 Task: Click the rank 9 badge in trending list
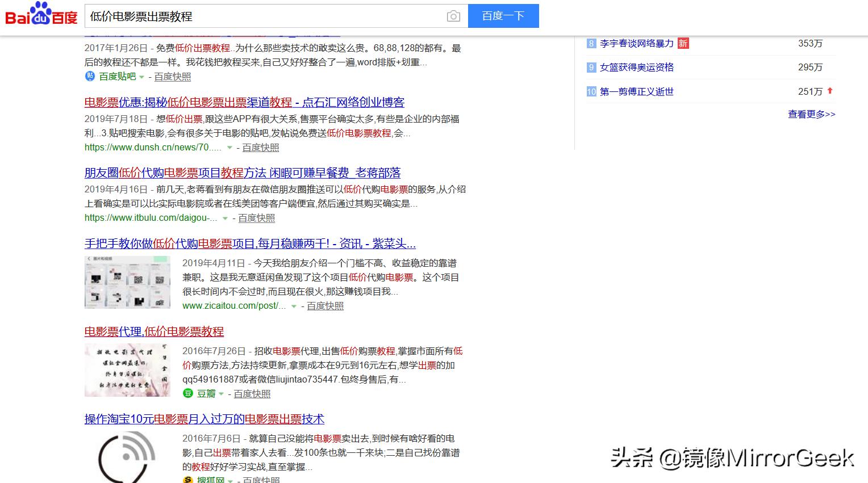pos(590,67)
